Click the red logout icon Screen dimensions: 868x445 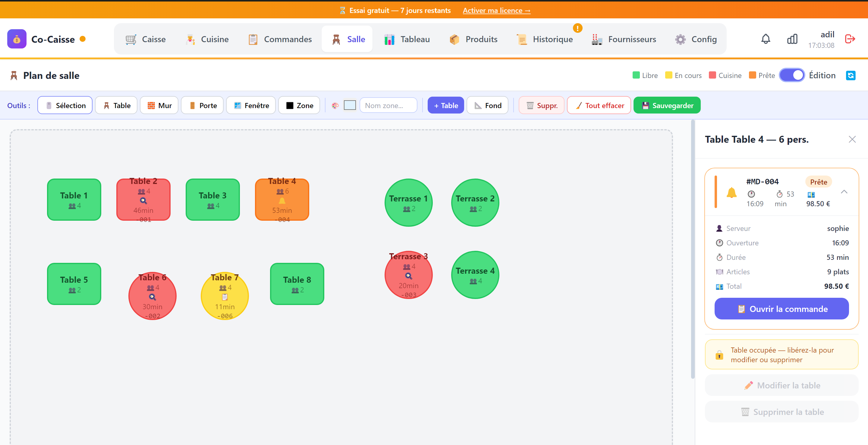[x=850, y=39]
